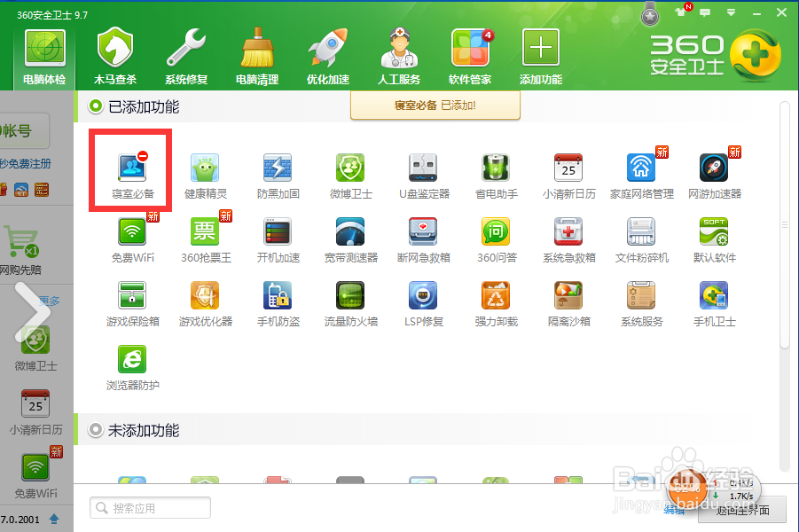Dismiss the 寝室必备已添加 notification
This screenshot has height=532, width=799.
click(x=435, y=105)
